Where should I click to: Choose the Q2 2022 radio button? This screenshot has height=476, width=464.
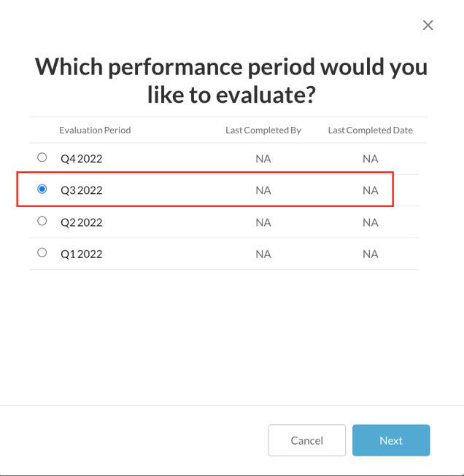pyautogui.click(x=42, y=221)
